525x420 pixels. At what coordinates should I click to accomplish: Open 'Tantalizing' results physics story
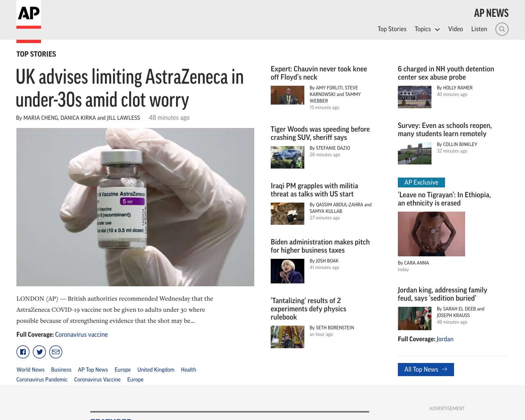pos(308,309)
